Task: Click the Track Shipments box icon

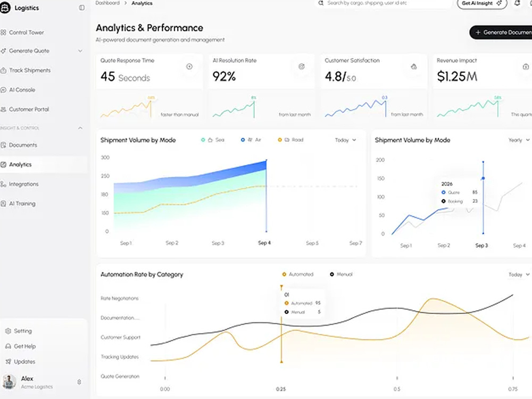Action: (3, 70)
